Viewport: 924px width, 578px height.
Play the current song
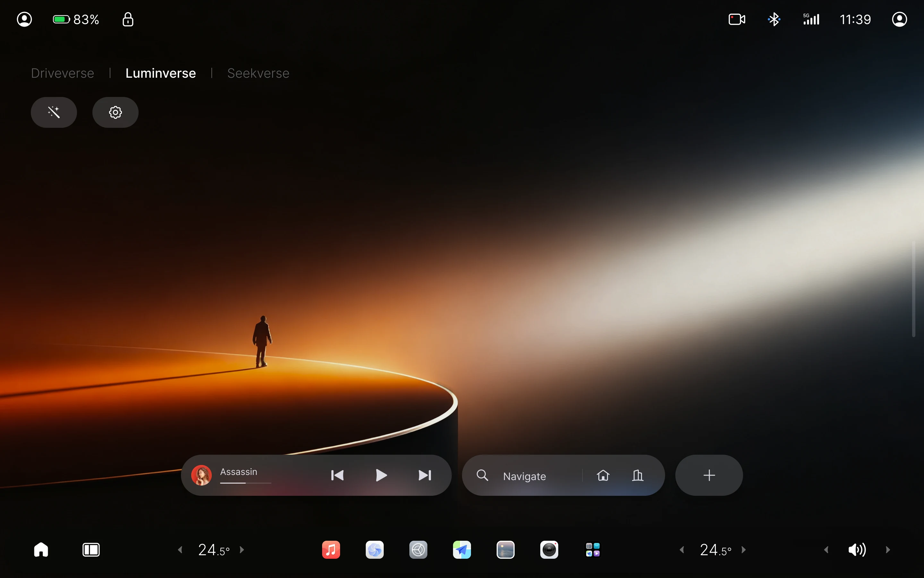coord(381,475)
